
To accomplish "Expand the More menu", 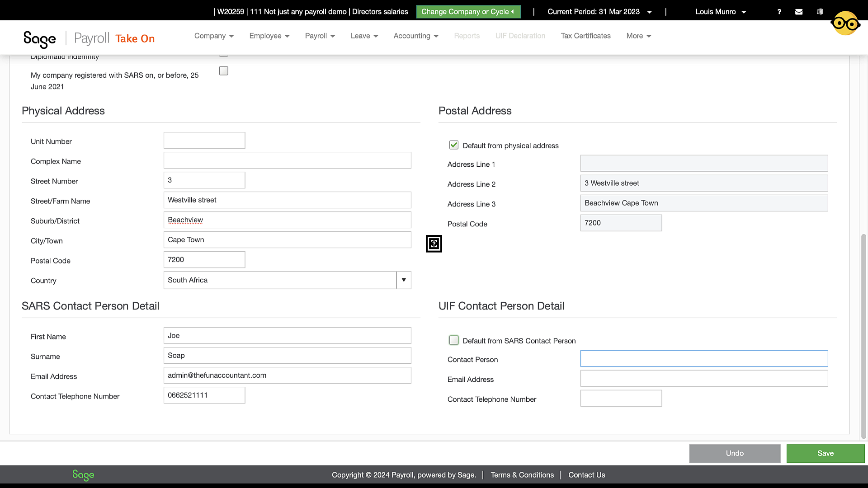I will [639, 36].
